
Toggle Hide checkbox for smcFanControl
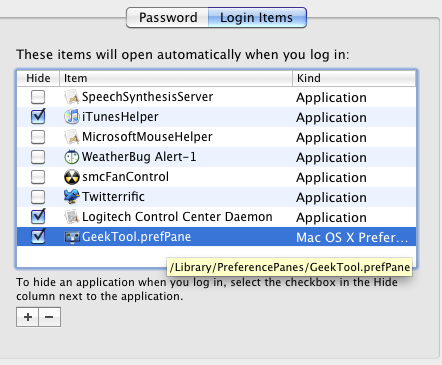(x=38, y=177)
